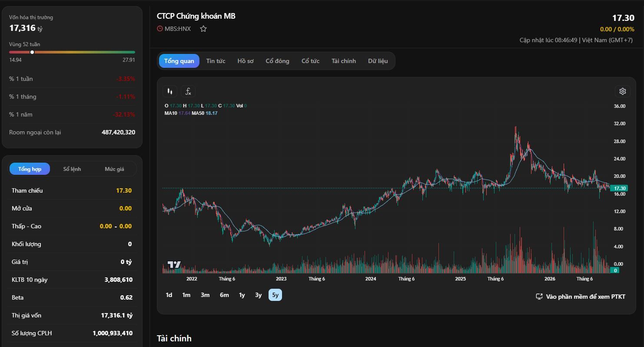Click the Vốn hóa thị trường value 17,316 tỷ
This screenshot has width=644, height=347.
[26, 28]
